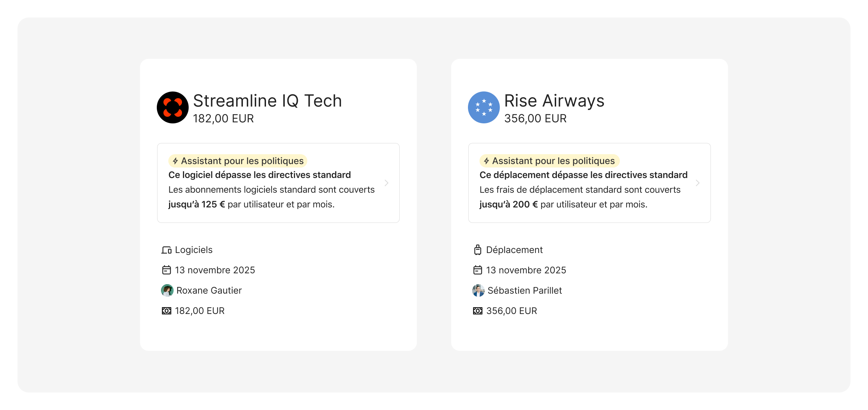The height and width of the screenshot is (410, 868).
Task: Click Sébastien Parillet's avatar
Action: pos(478,291)
